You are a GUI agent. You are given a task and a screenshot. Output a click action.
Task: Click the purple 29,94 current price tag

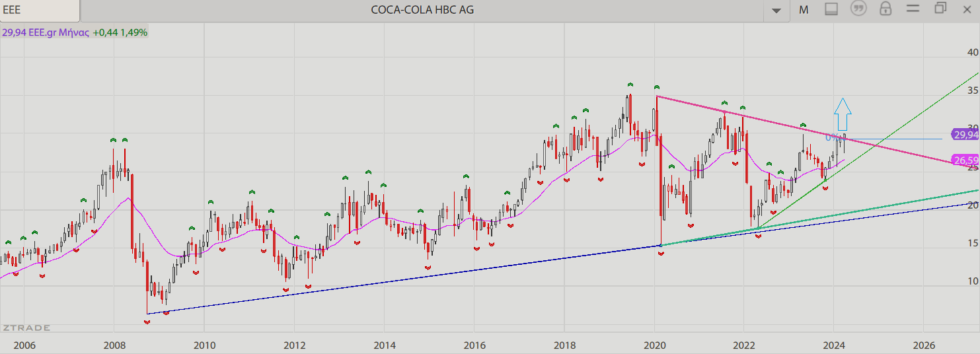pos(965,134)
